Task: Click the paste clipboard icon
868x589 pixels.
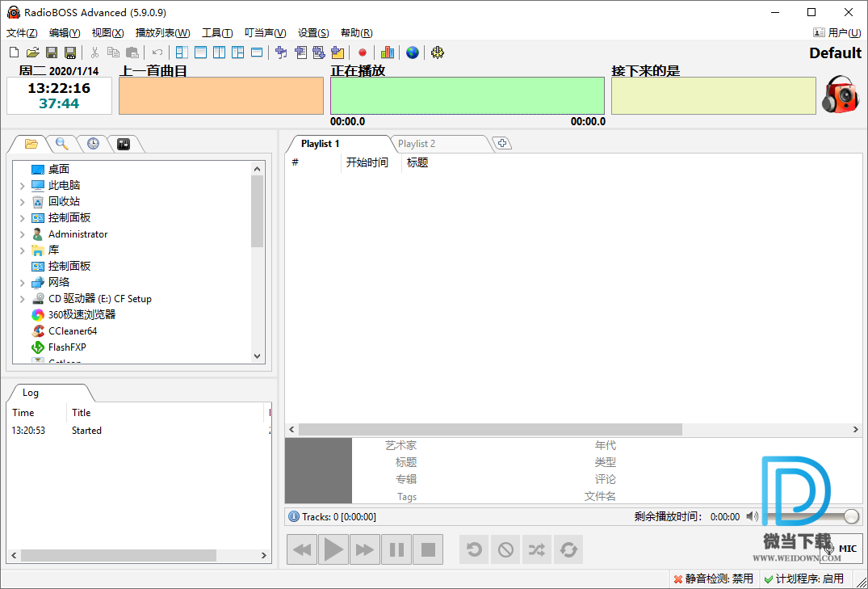Action: tap(132, 53)
